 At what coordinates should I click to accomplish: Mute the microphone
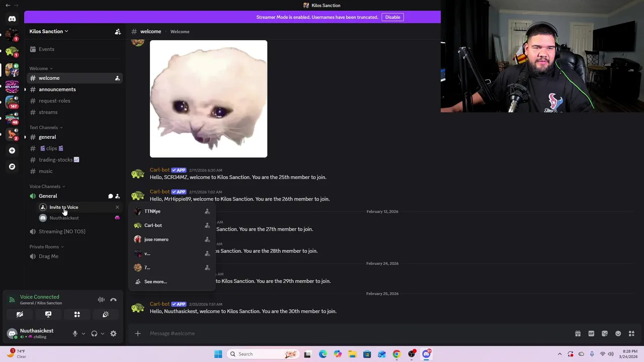75,333
